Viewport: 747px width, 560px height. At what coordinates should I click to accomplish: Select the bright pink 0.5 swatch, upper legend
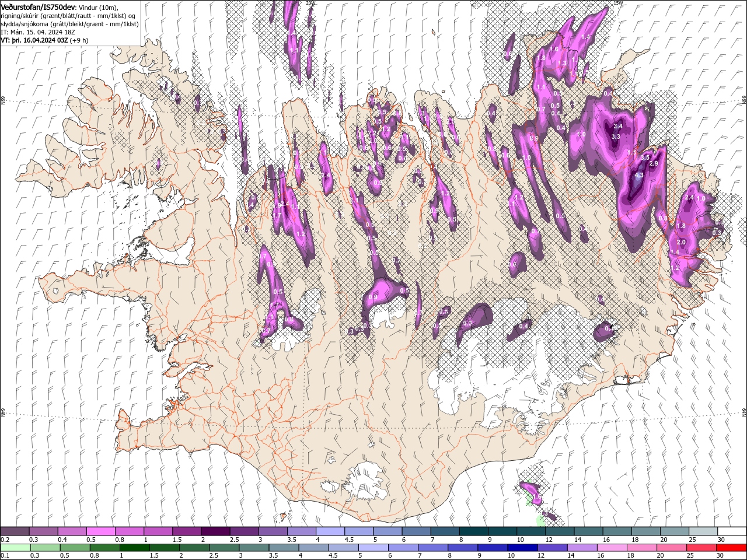pyautogui.click(x=101, y=531)
